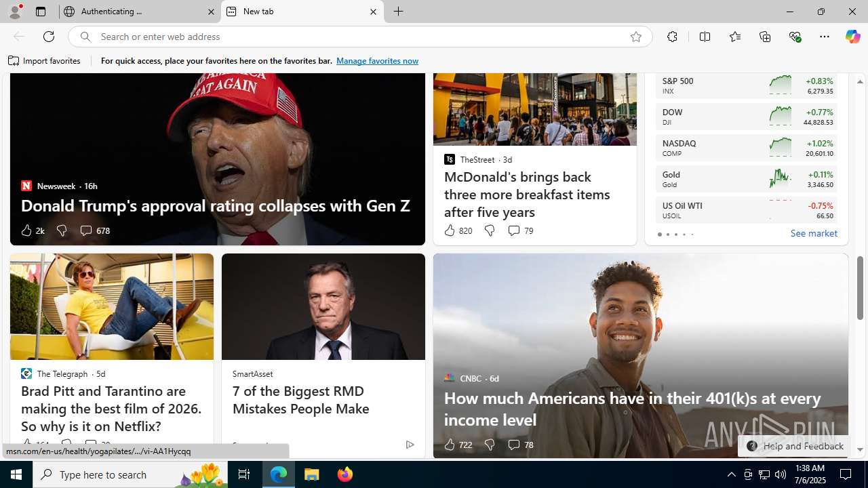
Task: Focus the search or web address field
Action: (359, 37)
